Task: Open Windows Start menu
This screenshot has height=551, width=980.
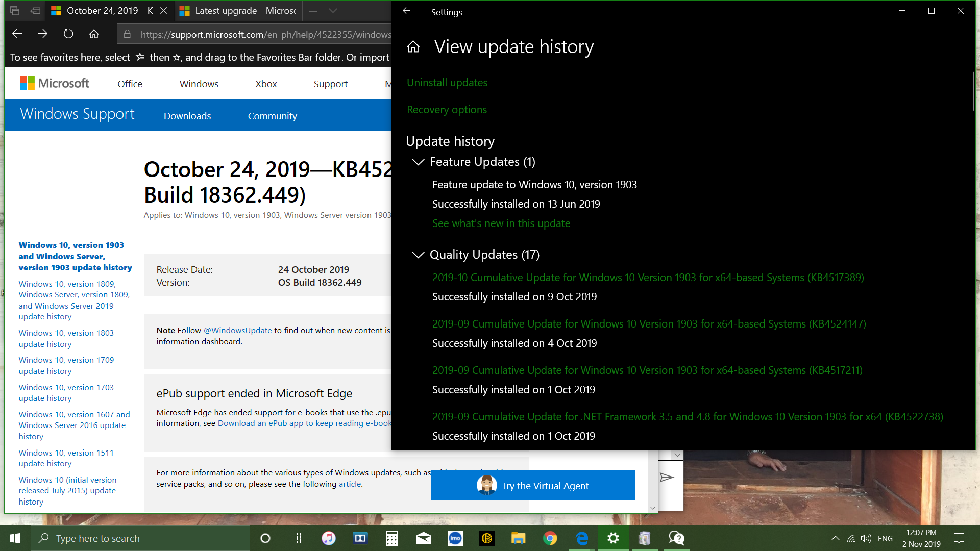Action: [15, 538]
